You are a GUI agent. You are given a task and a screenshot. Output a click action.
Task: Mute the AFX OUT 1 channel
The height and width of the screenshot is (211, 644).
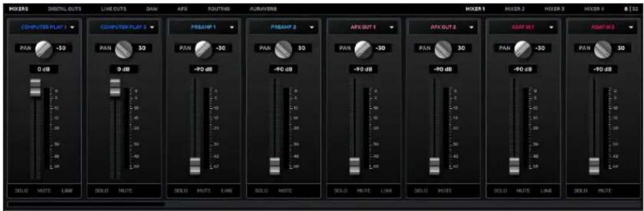pyautogui.click(x=364, y=190)
